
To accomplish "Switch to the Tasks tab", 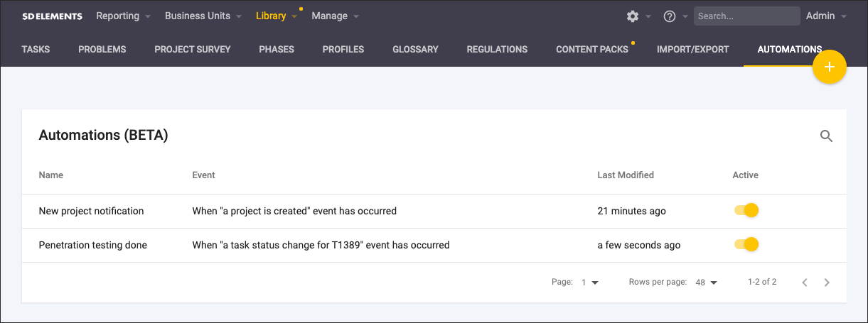I will coord(36,50).
